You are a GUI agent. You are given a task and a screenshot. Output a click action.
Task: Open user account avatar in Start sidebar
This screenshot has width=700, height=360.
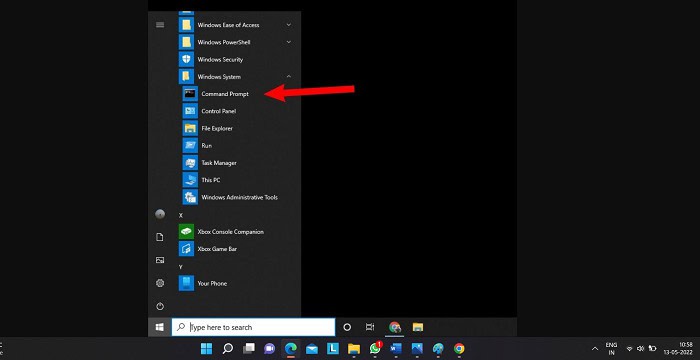160,214
